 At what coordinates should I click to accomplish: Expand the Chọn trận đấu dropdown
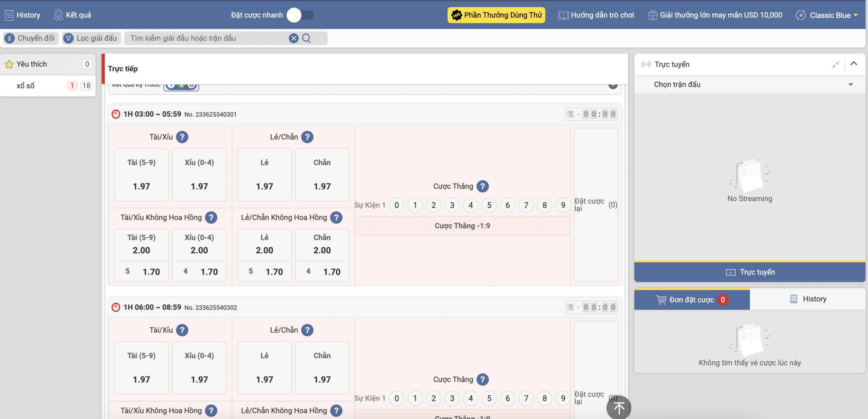point(850,84)
